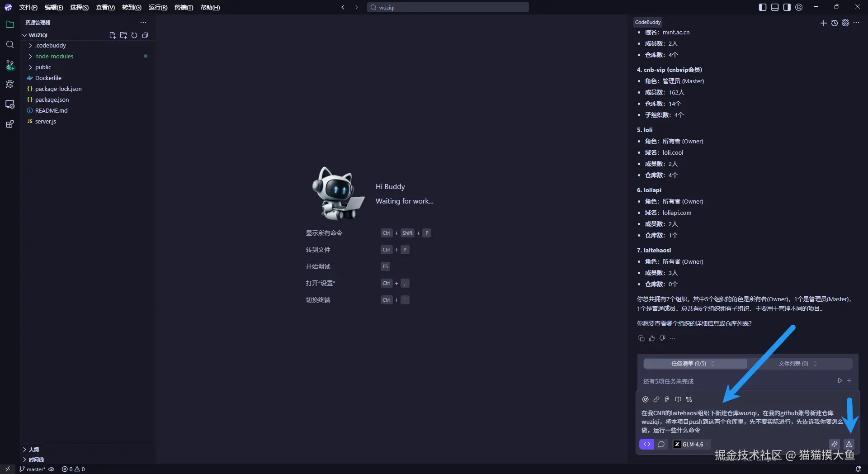Click the knowledge book icon in chat input
This screenshot has height=474, width=868.
click(678, 399)
